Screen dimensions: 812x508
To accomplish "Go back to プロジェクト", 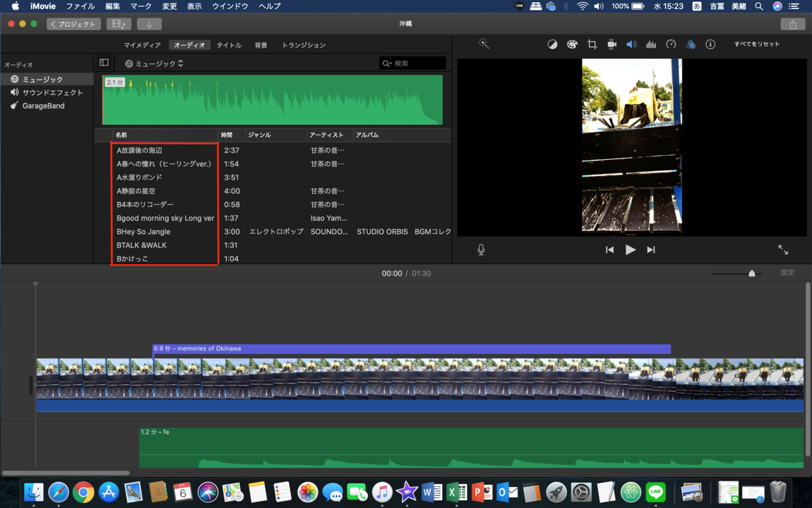I will [74, 24].
